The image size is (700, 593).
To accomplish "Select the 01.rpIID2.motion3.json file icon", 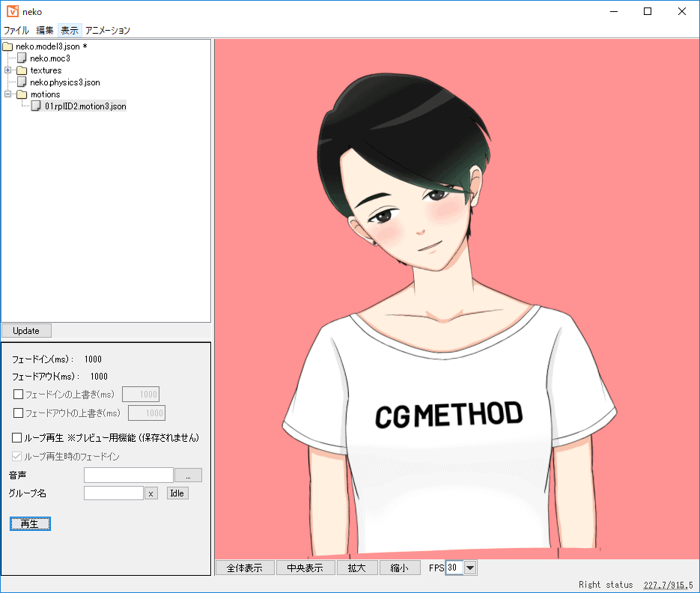I will click(36, 106).
